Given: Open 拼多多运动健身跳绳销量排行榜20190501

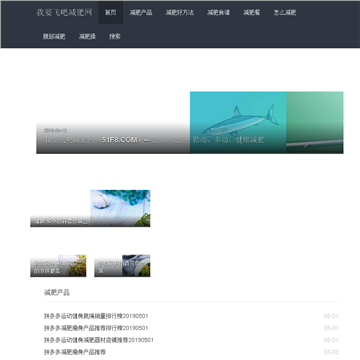Looking at the screenshot, I should tap(96, 316).
